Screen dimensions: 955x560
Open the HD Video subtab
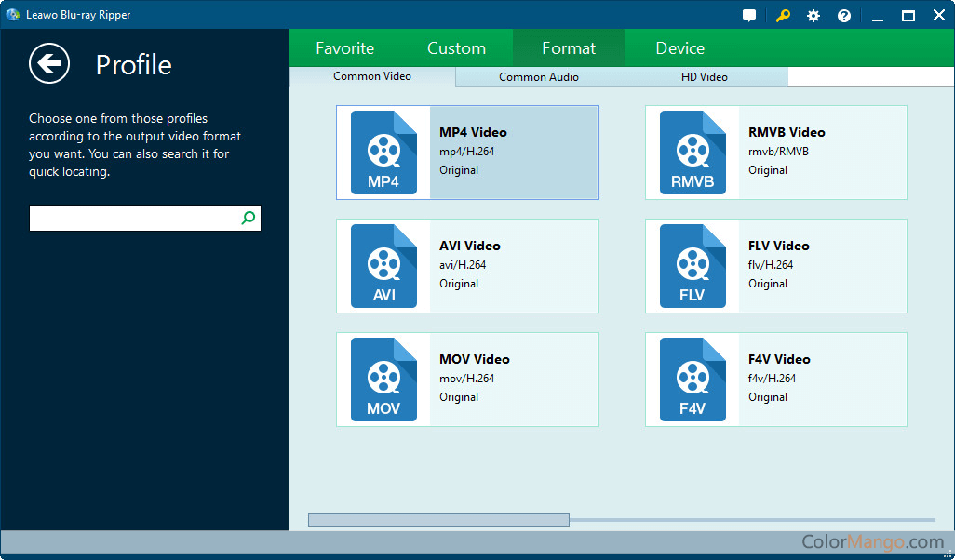pos(705,77)
